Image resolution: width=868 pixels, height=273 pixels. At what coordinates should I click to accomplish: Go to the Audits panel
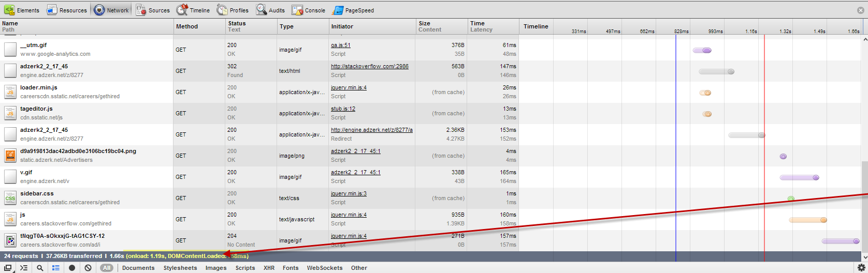(x=270, y=10)
